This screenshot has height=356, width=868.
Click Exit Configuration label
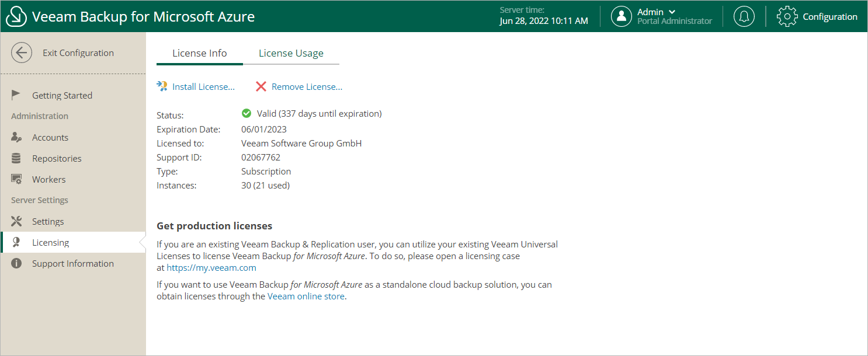click(78, 53)
